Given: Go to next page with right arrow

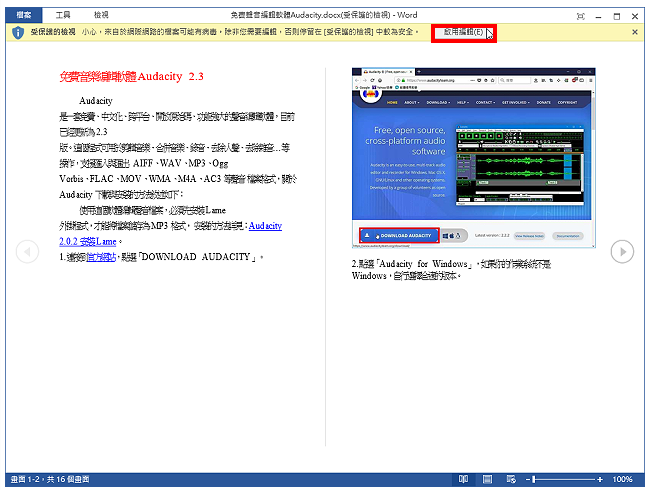Looking at the screenshot, I should click(x=622, y=252).
